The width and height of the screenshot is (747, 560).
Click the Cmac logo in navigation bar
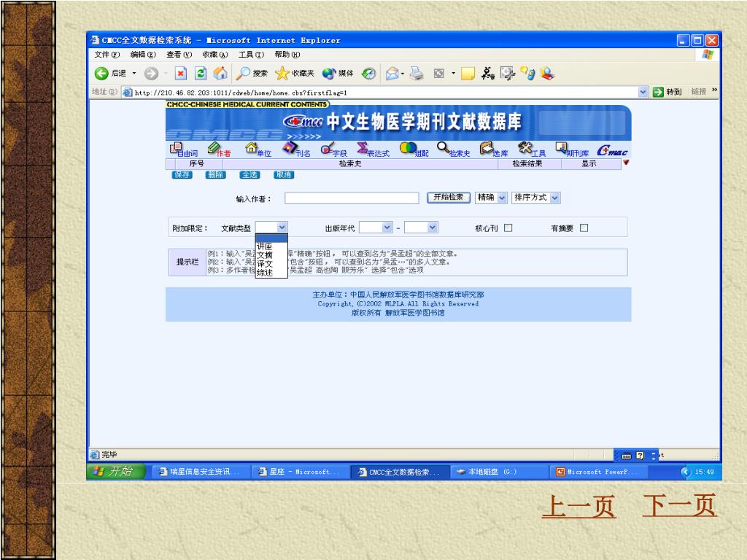pos(612,151)
